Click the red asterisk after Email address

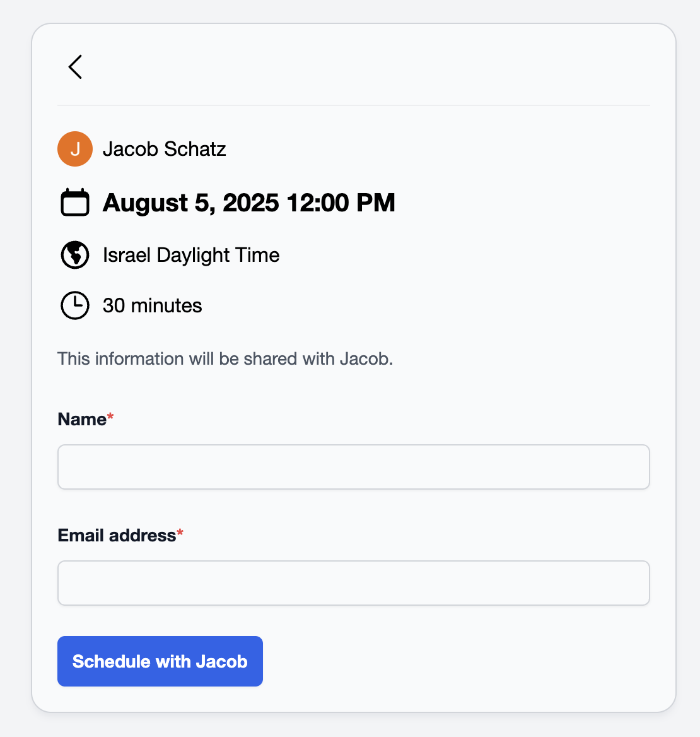point(180,533)
